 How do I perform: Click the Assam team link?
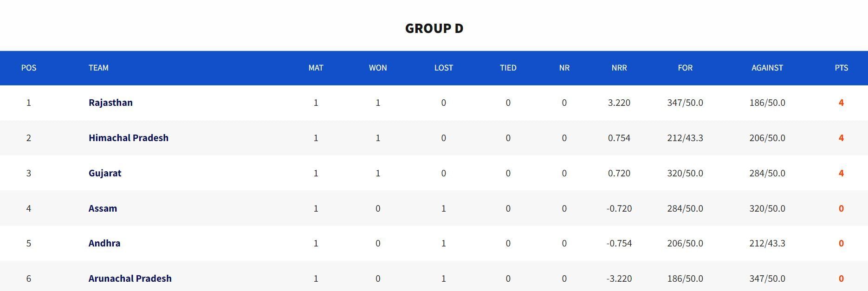103,208
